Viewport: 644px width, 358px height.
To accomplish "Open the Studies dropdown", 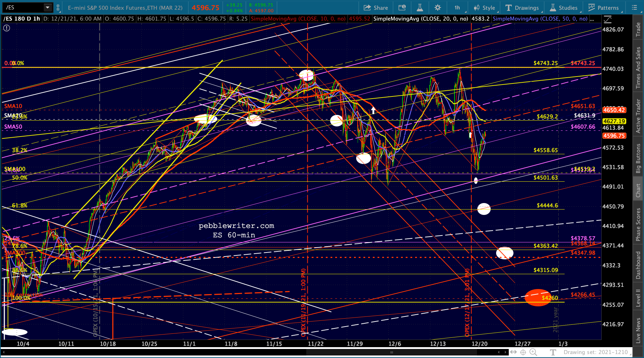I will (564, 8).
